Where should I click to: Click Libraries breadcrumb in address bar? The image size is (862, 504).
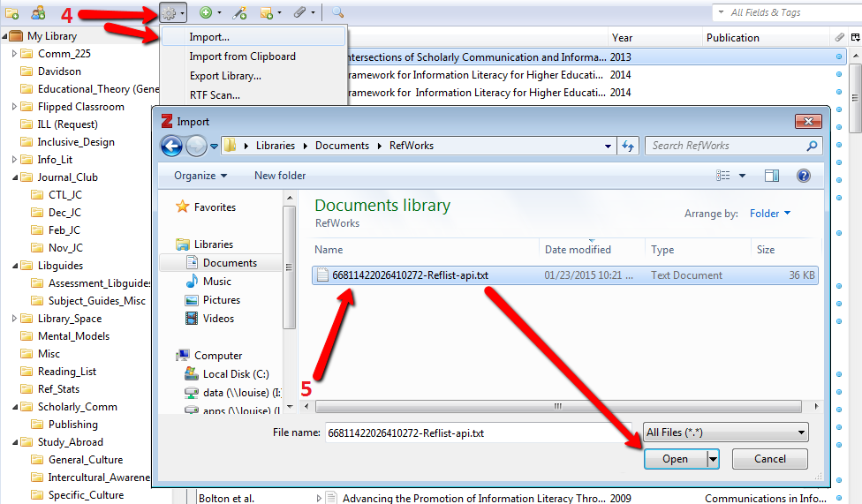(276, 146)
